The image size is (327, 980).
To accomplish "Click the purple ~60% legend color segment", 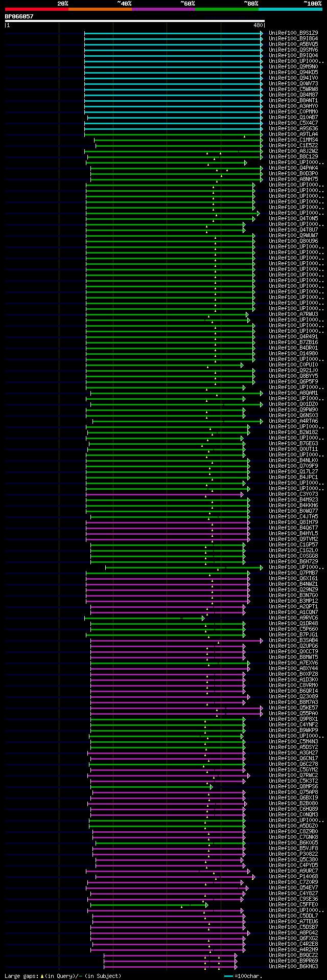I will tap(163, 9).
